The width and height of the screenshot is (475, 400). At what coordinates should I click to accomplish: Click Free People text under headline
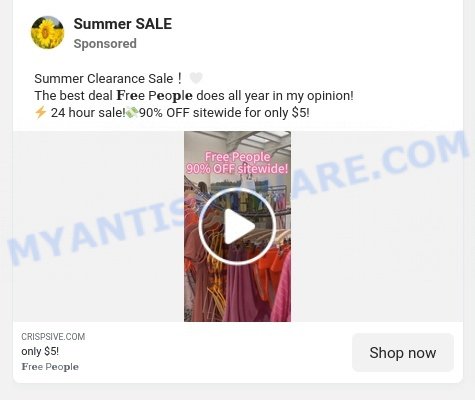pos(50,367)
